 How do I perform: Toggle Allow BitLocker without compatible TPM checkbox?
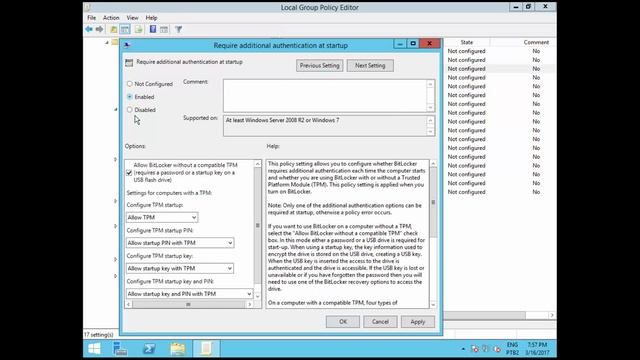pos(129,173)
